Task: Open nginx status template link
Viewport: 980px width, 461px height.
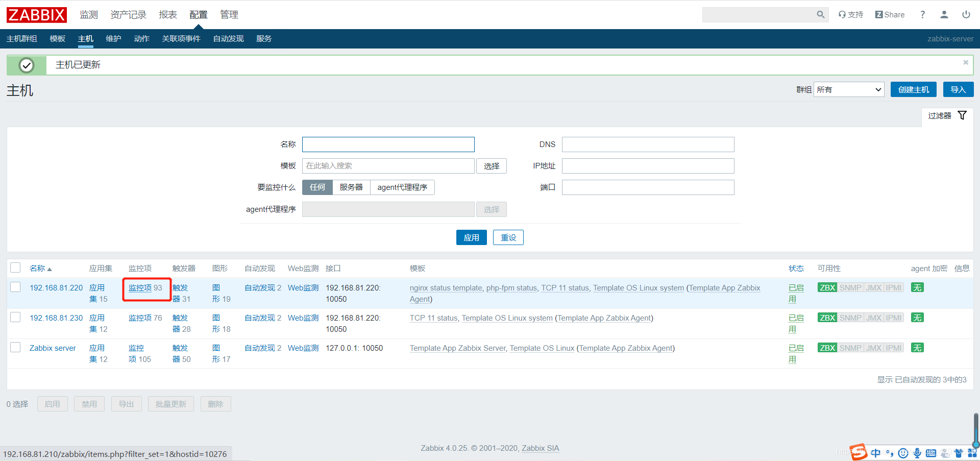Action: point(446,288)
